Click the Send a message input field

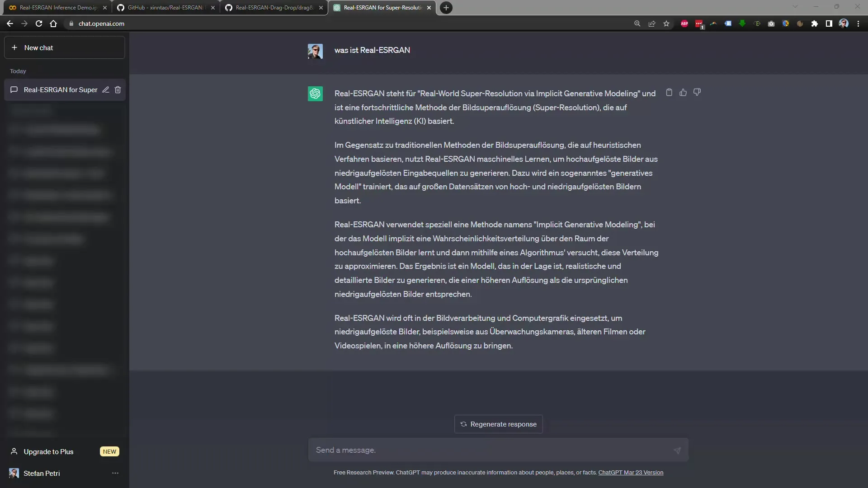pyautogui.click(x=498, y=450)
